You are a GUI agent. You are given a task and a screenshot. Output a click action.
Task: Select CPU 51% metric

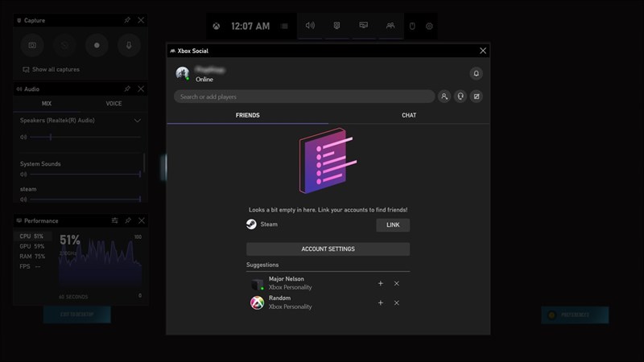33,237
